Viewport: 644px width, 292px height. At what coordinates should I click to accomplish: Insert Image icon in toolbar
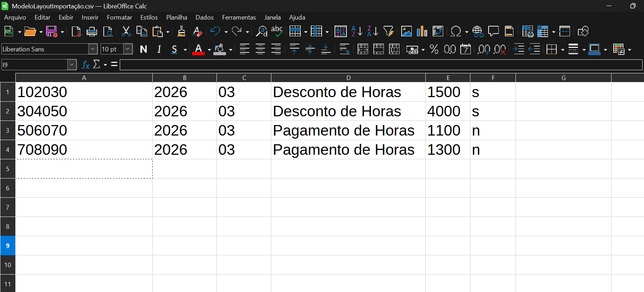[407, 31]
